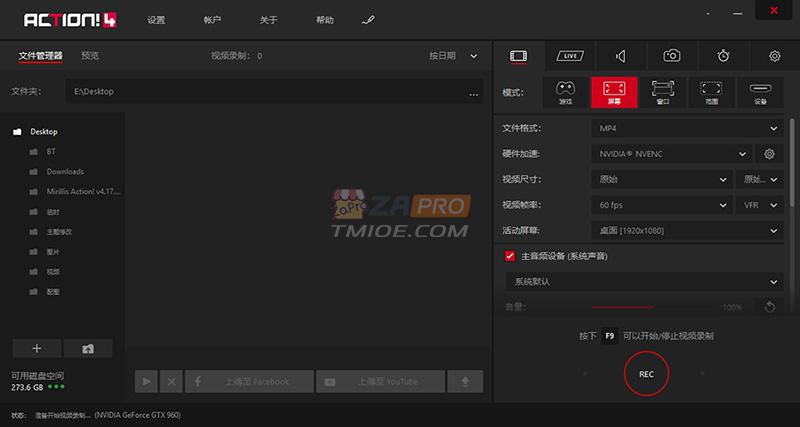The height and width of the screenshot is (427, 800).
Task: Click the NVIDIA GeForce GTX 960 status text
Action: point(138,415)
